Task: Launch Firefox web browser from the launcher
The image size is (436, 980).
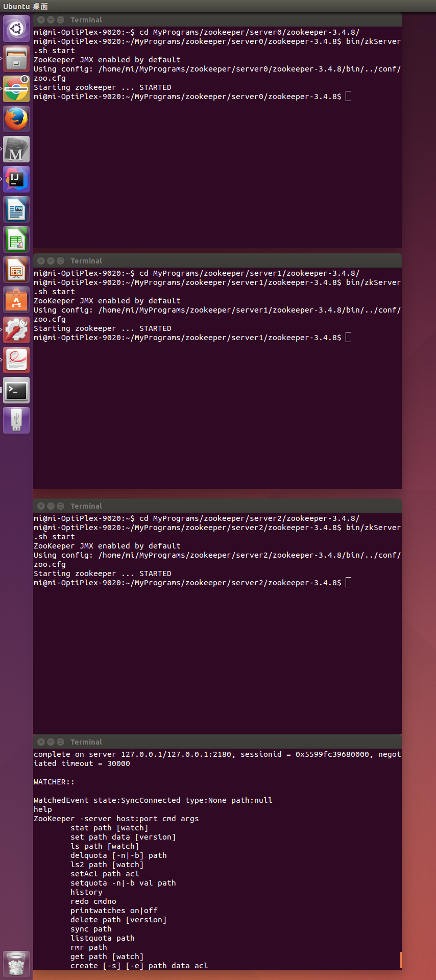Action: tap(16, 119)
